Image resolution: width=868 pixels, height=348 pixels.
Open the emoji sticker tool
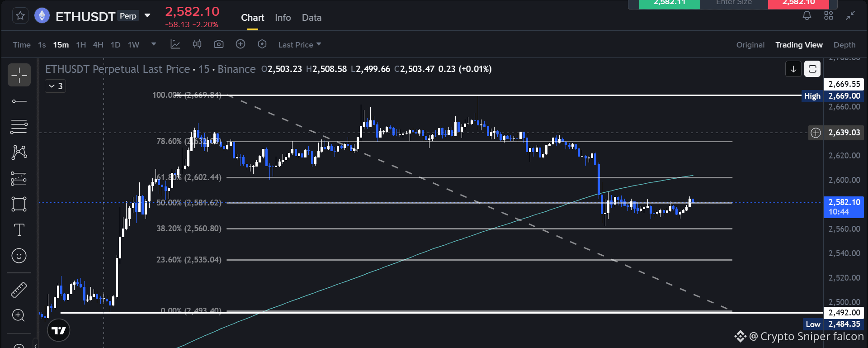pos(19,256)
